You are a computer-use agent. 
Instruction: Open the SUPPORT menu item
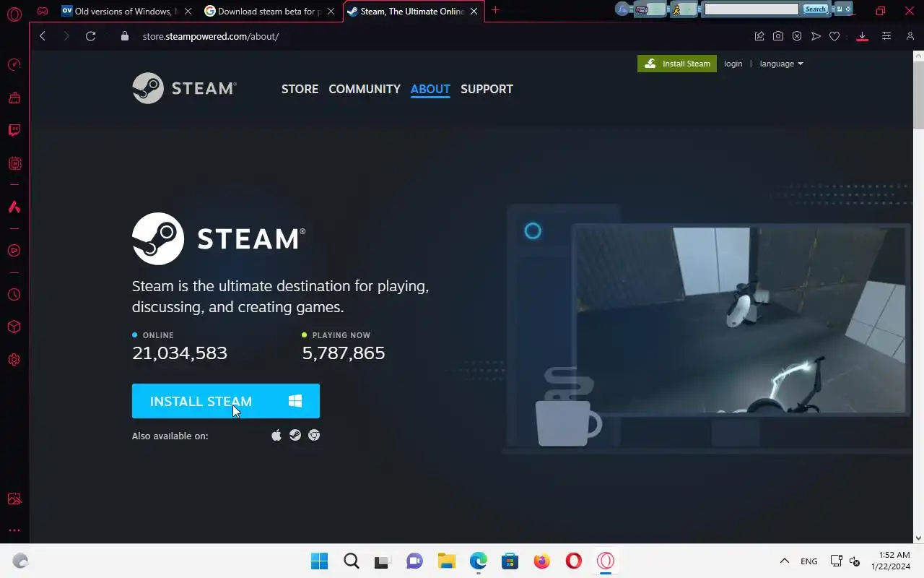pyautogui.click(x=487, y=89)
